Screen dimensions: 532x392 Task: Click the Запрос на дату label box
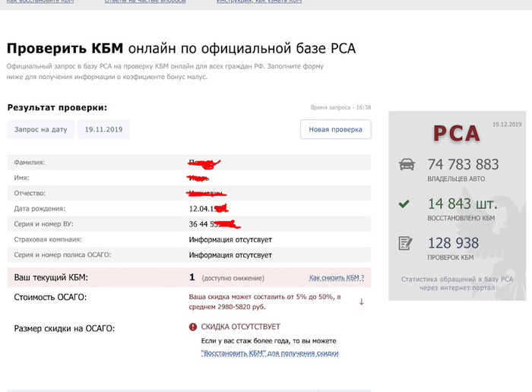[x=41, y=130]
